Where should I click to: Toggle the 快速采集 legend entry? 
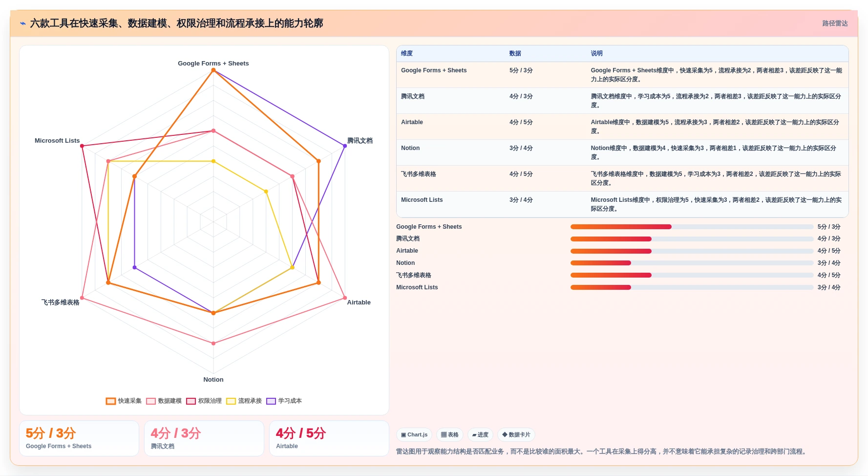click(124, 401)
